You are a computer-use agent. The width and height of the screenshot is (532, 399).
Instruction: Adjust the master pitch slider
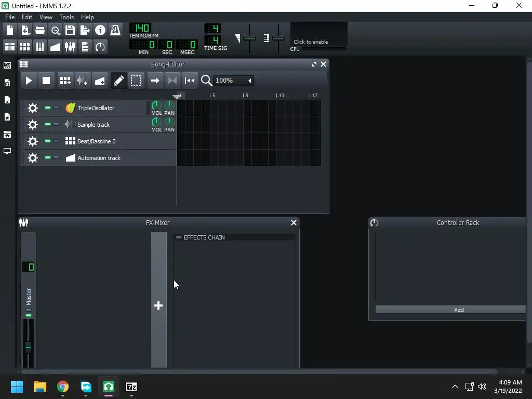pyautogui.click(x=278, y=38)
